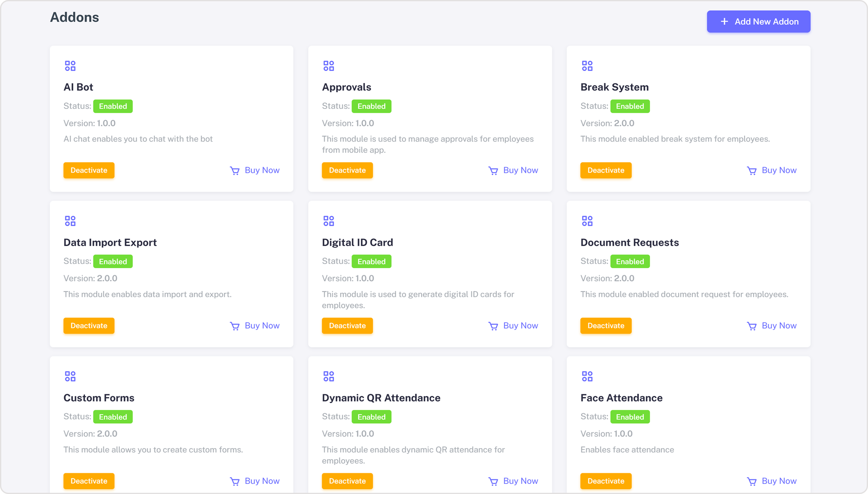The image size is (868, 494).
Task: Click the Enabled badge on Dynamic QR Attendance
Action: (371, 417)
